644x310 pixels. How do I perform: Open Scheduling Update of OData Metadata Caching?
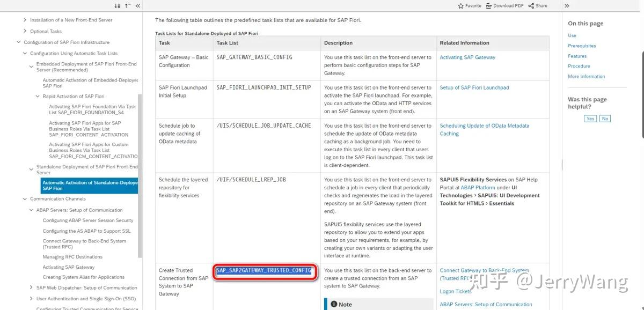485,130
